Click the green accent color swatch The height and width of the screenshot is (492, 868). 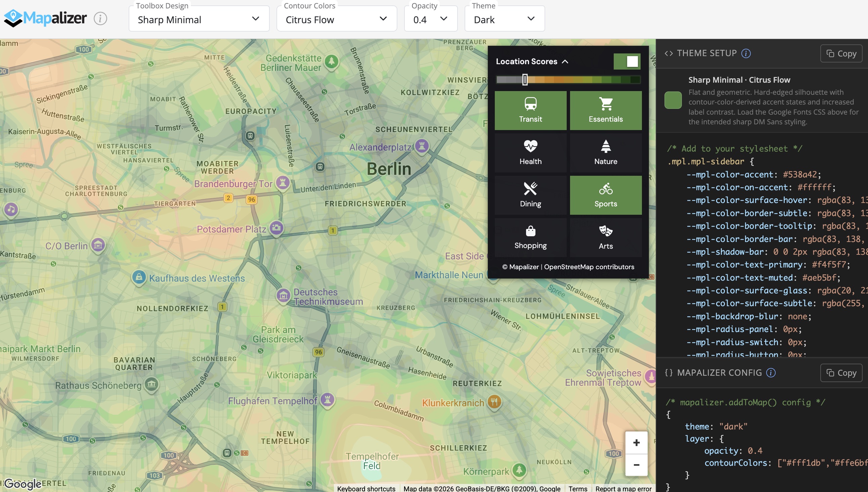[673, 100]
